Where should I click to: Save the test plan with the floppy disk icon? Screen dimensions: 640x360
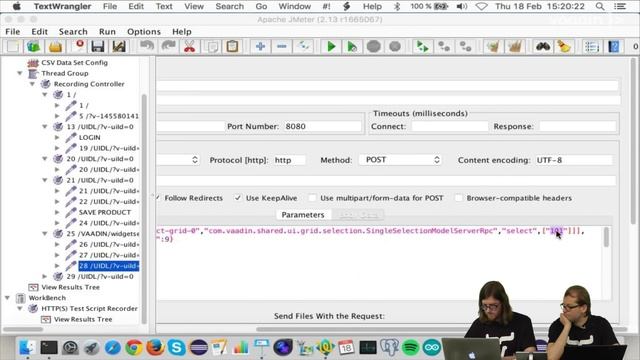(98, 47)
